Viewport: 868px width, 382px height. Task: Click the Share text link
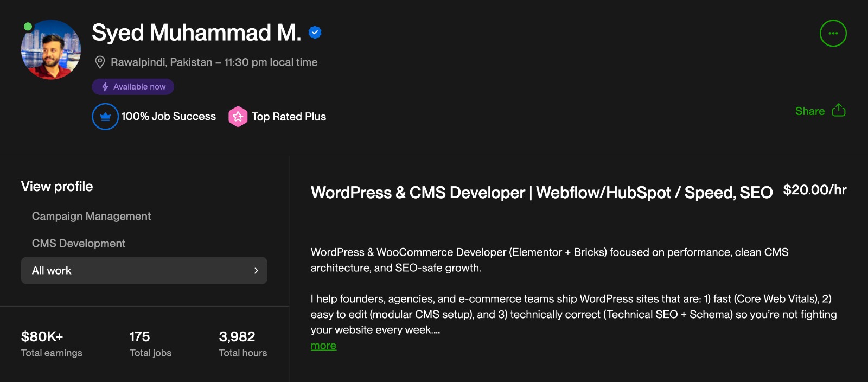tap(809, 111)
